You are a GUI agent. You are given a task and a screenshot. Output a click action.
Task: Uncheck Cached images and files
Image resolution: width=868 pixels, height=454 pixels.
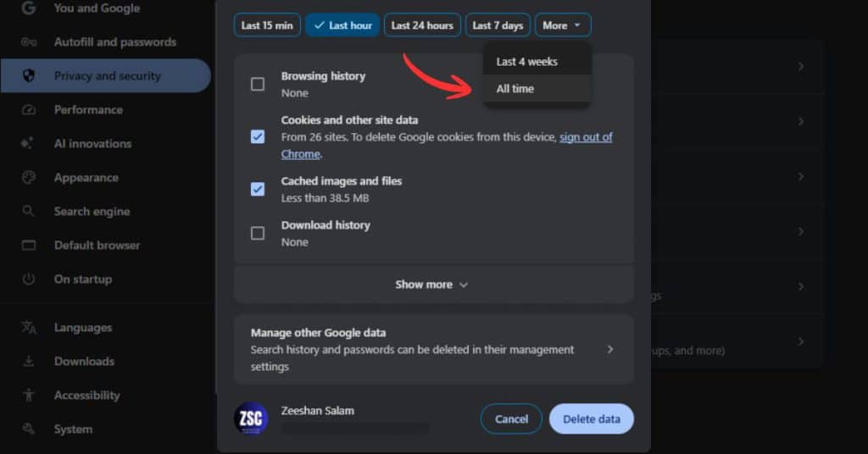[258, 189]
